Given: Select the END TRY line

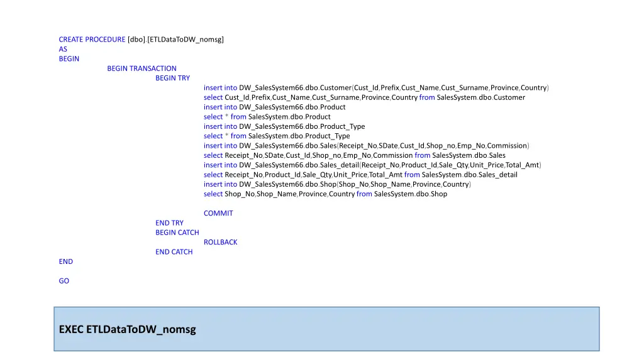Looking at the screenshot, I should (x=169, y=223).
